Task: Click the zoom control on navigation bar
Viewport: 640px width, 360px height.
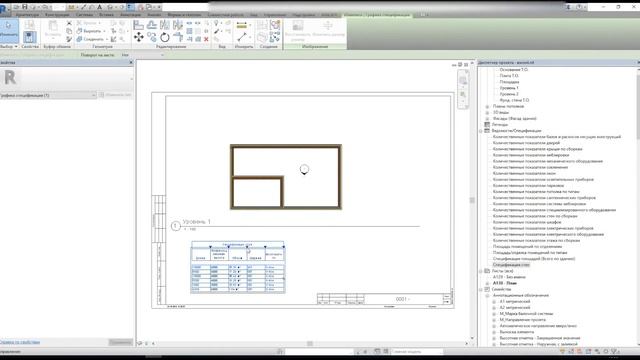Action: click(463, 95)
